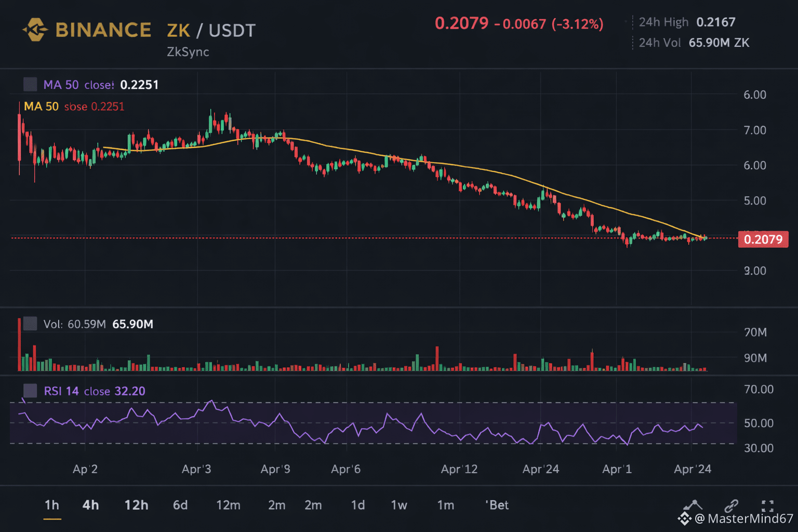Click the Apr'9 date label
798x532 pixels.
point(275,469)
